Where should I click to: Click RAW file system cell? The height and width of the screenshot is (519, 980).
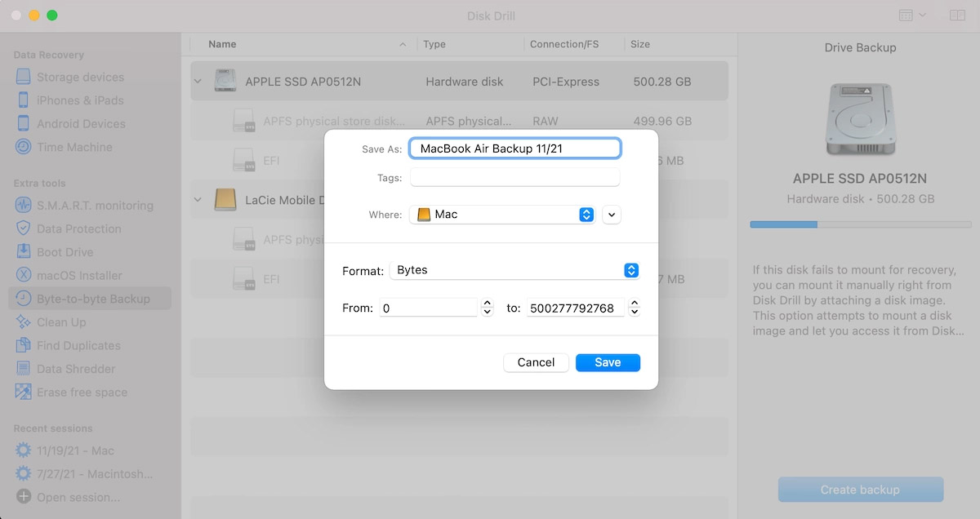pos(546,121)
